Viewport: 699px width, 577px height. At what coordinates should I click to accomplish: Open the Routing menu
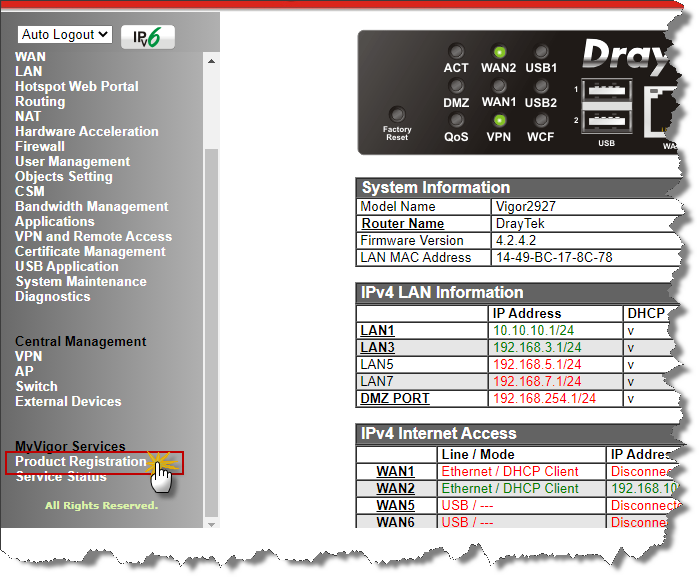tap(40, 102)
